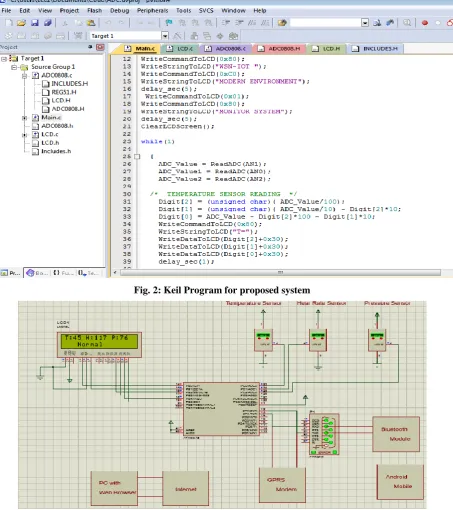Build target files with the Build icon
The height and width of the screenshot is (510, 453).
(x=21, y=36)
